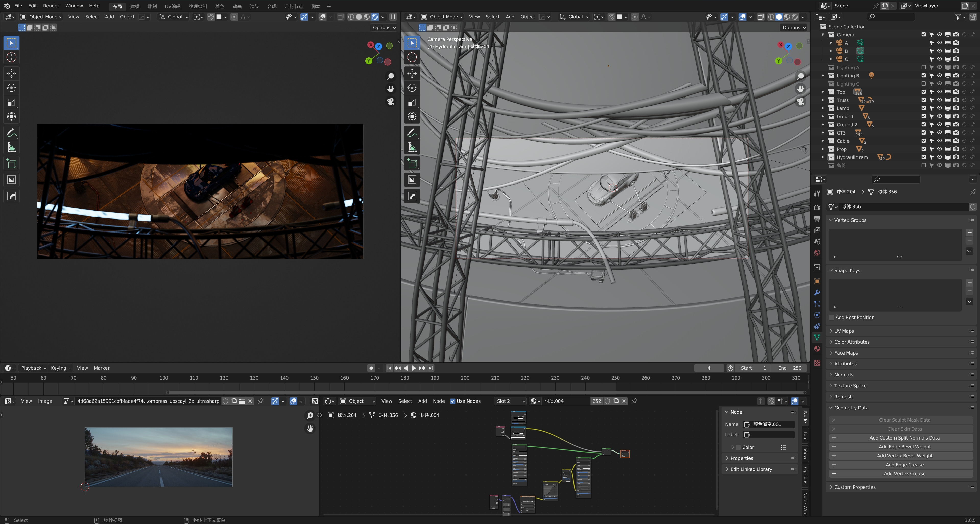980x524 pixels.
Task: Select the Annotate tool in camera viewport
Action: [x=412, y=133]
